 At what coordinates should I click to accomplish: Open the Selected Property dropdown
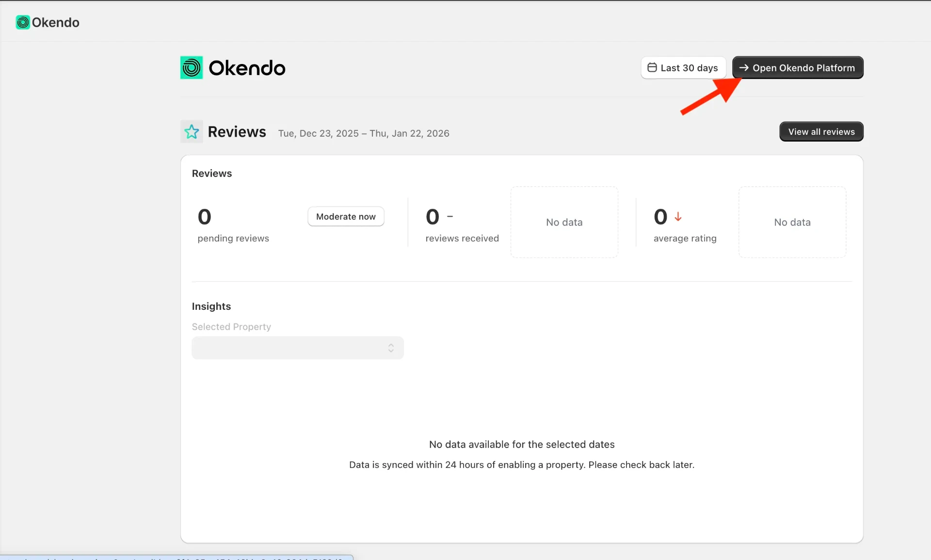298,348
